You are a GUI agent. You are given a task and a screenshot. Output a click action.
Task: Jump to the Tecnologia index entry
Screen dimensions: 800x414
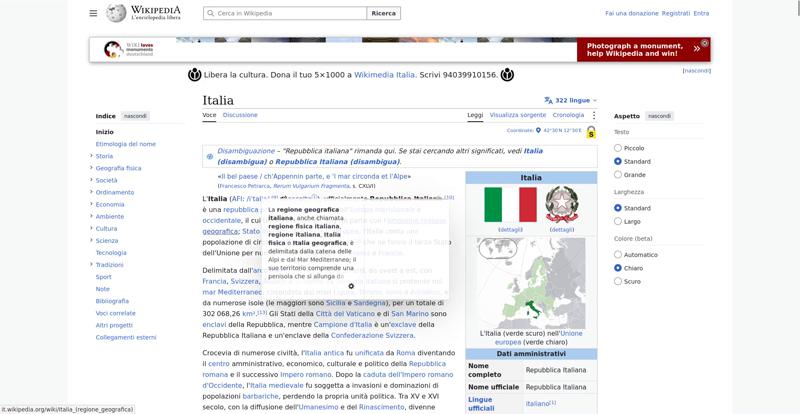tap(111, 253)
